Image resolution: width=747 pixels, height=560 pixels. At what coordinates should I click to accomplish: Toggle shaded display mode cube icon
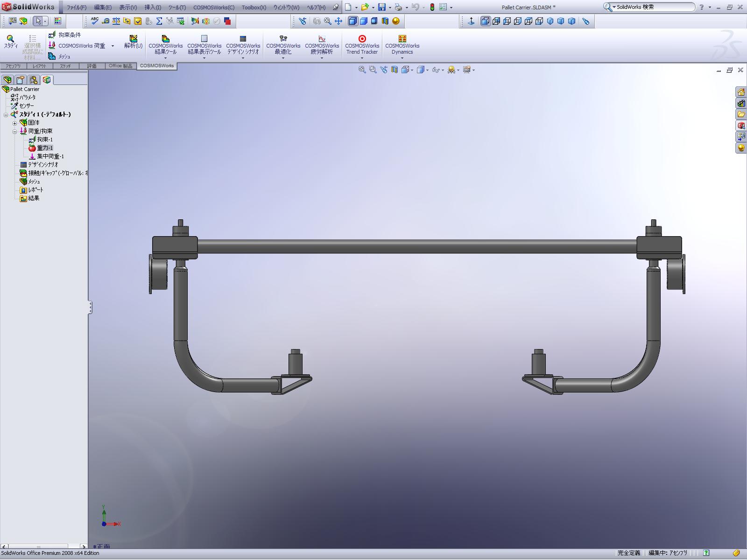[x=364, y=21]
